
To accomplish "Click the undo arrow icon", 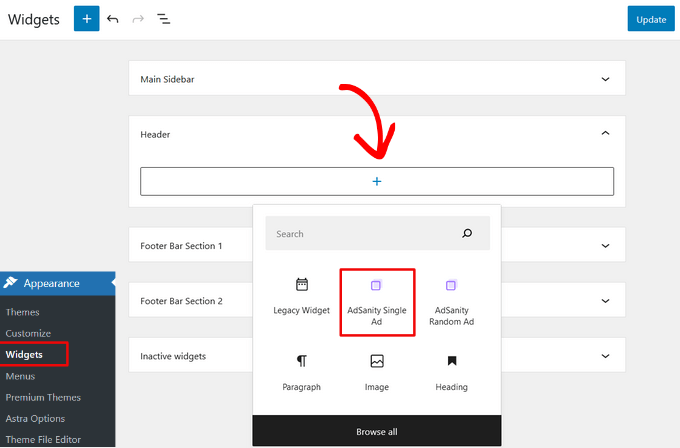I will [113, 19].
